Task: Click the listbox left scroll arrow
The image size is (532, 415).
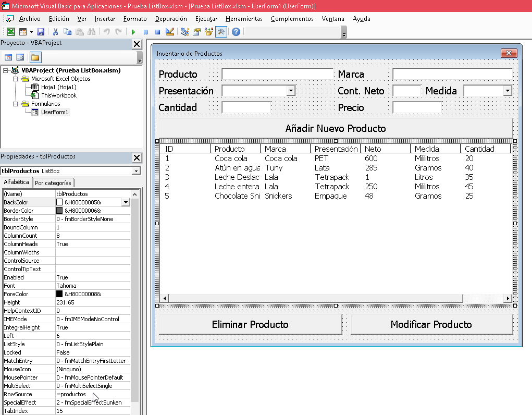Action: pos(165,299)
